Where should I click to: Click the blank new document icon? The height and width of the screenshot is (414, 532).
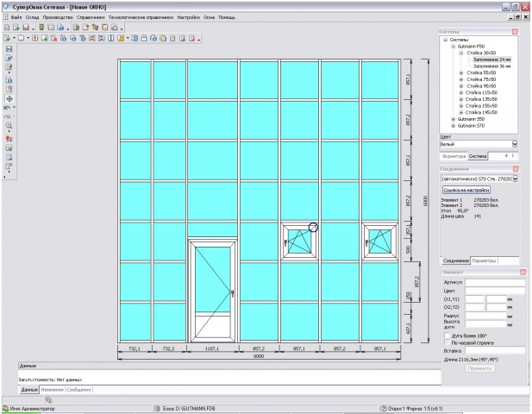click(x=7, y=28)
